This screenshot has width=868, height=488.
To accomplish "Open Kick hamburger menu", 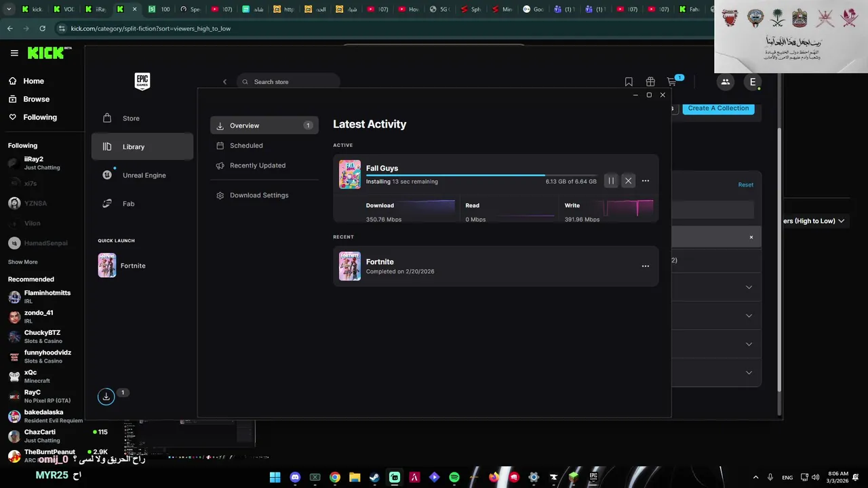I will coord(14,53).
